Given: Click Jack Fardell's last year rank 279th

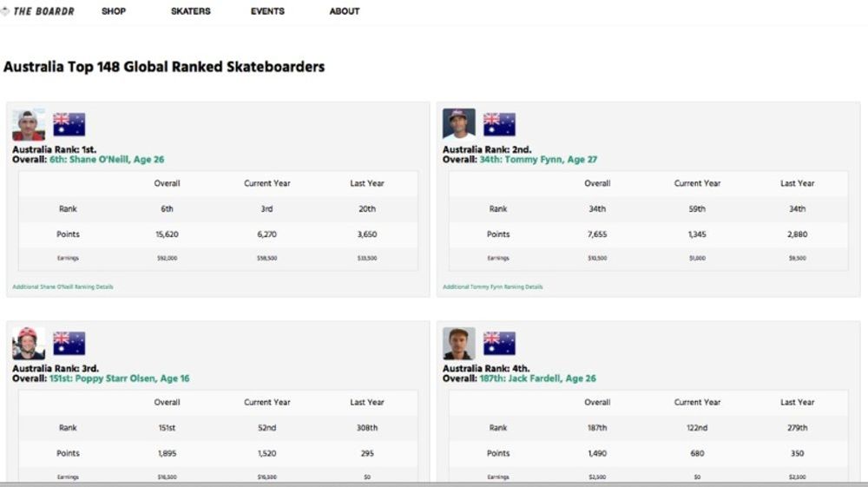Looking at the screenshot, I should click(797, 428).
